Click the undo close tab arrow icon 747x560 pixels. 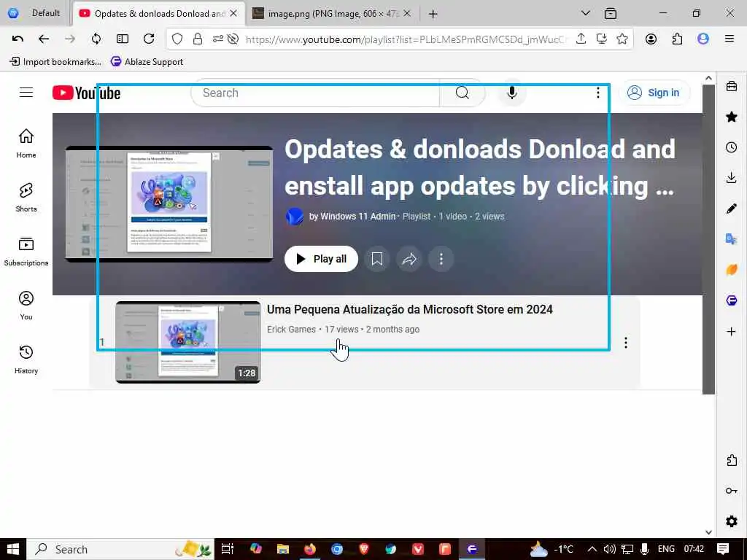click(x=18, y=39)
